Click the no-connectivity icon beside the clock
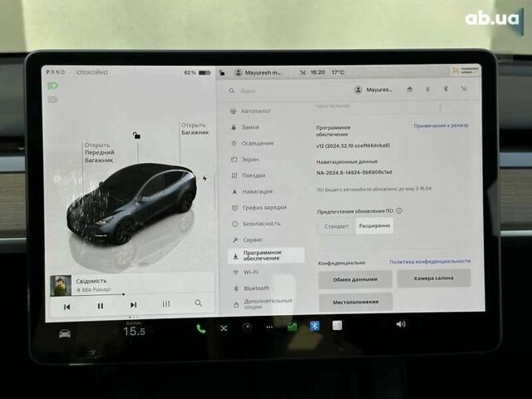This screenshot has height=399, width=532. (x=303, y=72)
